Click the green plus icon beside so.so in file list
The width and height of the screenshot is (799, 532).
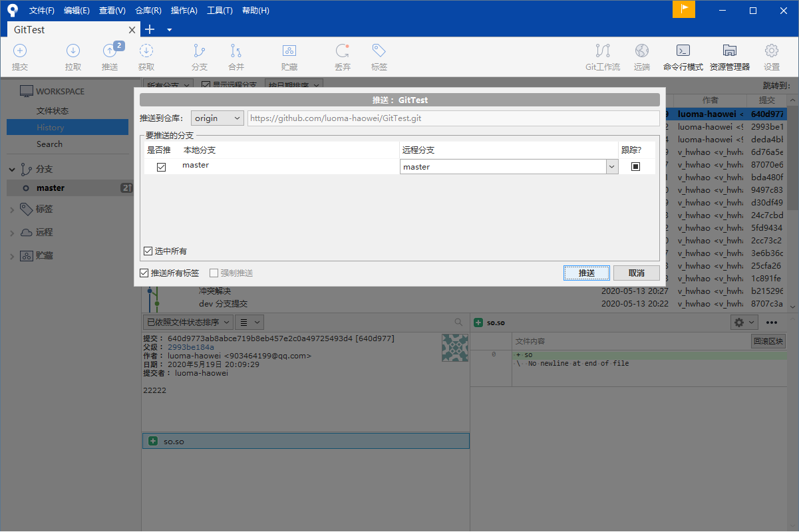coord(153,441)
